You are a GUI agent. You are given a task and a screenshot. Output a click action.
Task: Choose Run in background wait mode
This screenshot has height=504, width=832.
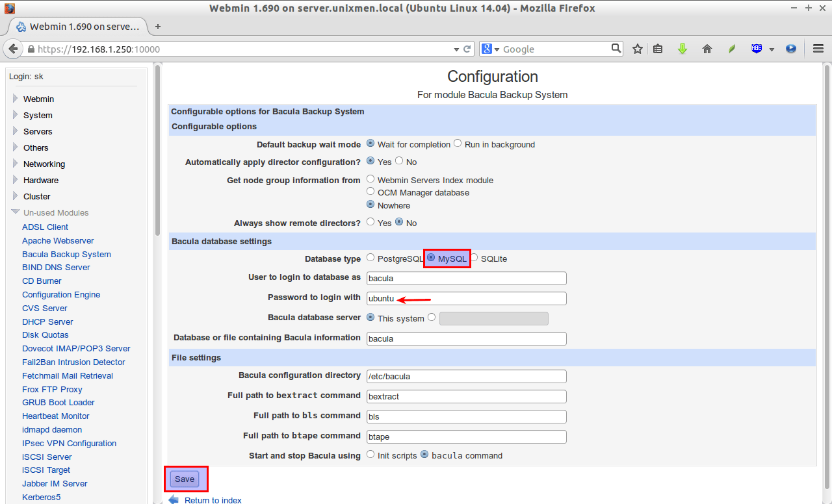[458, 144]
